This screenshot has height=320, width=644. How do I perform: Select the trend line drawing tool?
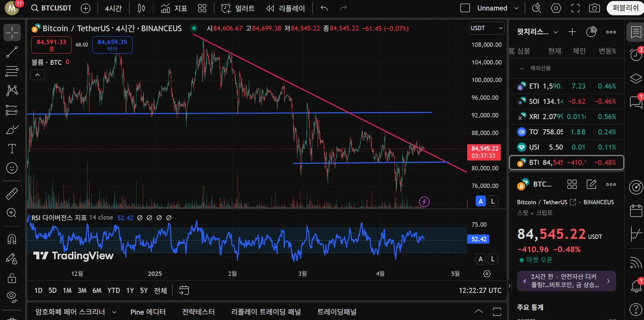coord(12,52)
